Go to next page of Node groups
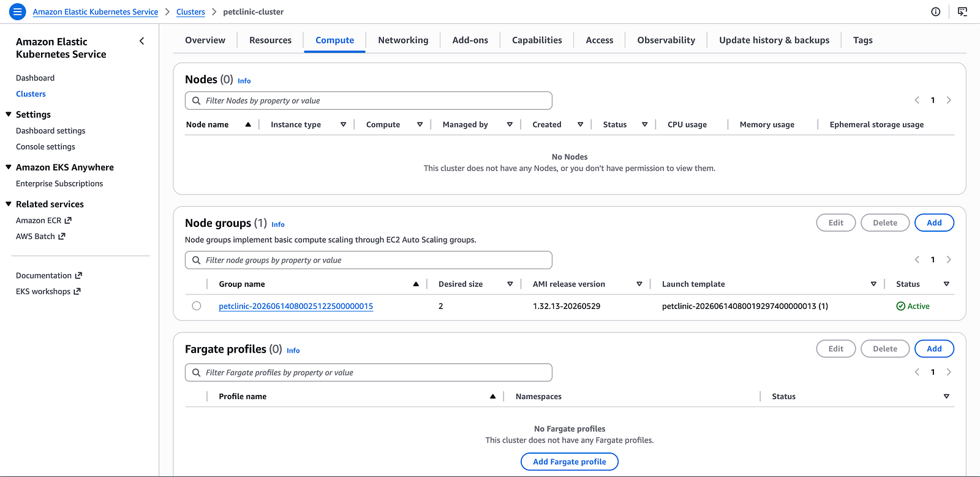980x477 pixels. click(x=949, y=259)
